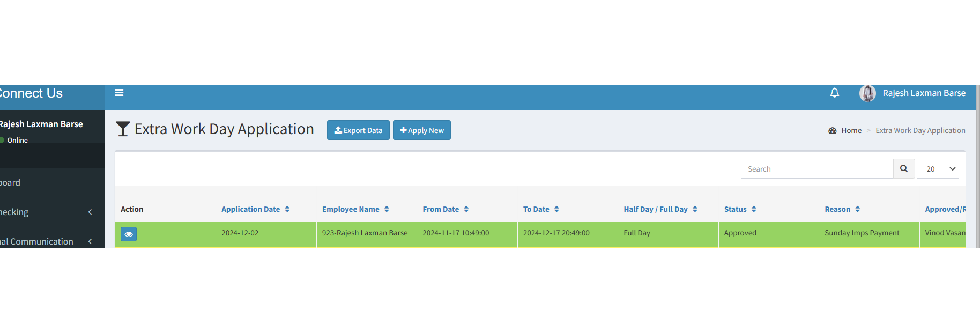Click the search magnifier button

(x=904, y=168)
